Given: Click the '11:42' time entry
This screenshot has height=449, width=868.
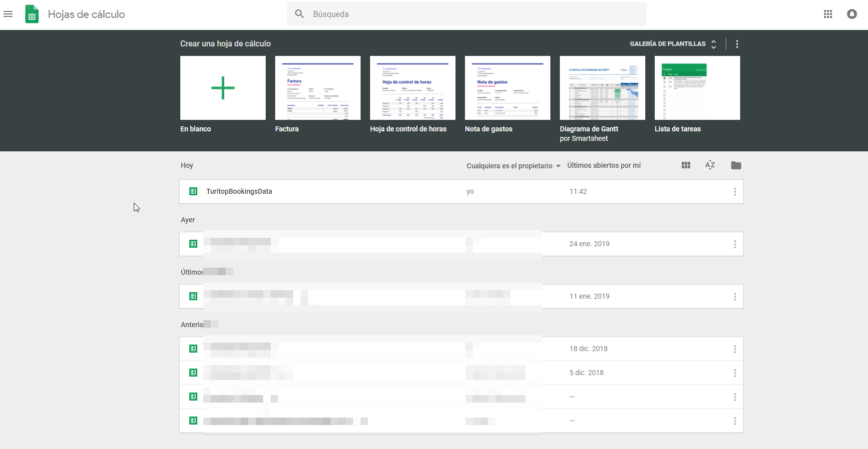Looking at the screenshot, I should pyautogui.click(x=578, y=191).
